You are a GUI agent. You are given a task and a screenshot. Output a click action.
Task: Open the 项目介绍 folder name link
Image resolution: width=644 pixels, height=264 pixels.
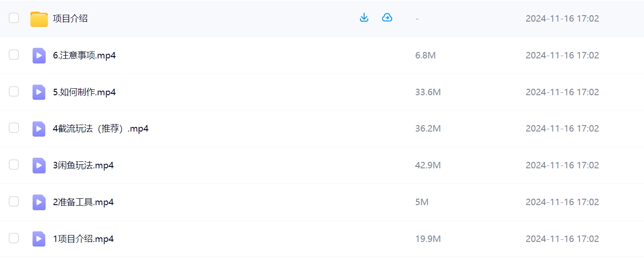coord(70,18)
